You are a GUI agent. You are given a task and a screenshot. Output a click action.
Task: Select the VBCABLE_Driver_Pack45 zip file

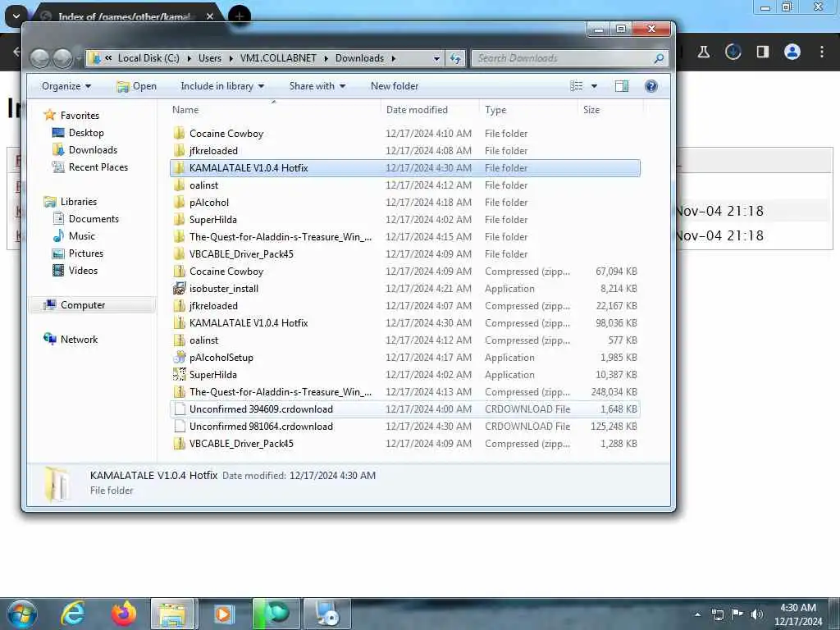tap(405, 444)
